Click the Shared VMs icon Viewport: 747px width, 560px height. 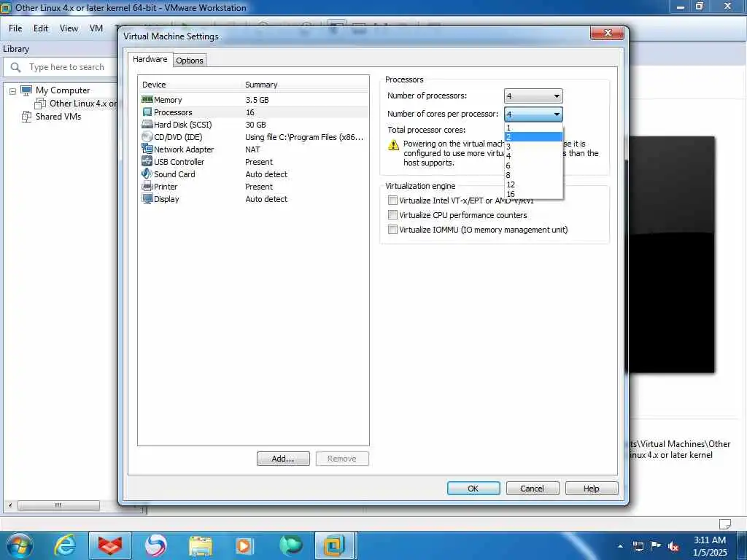[27, 116]
